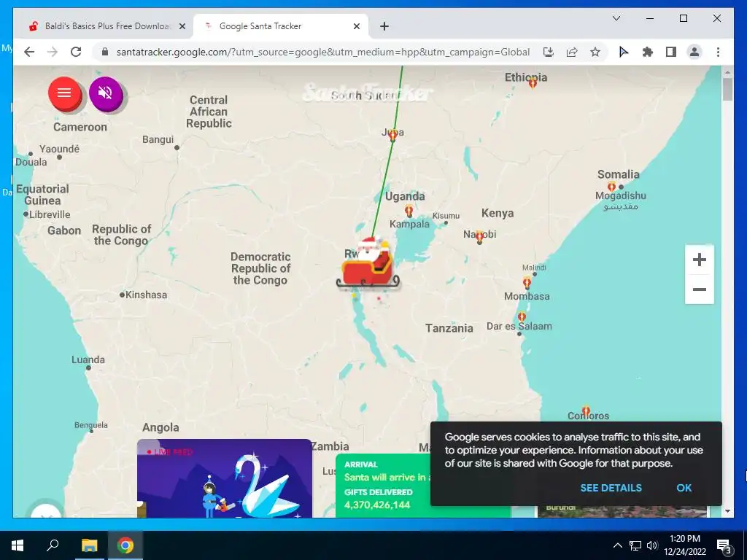Click the install app icon in address bar
The image size is (747, 560).
[x=549, y=52]
